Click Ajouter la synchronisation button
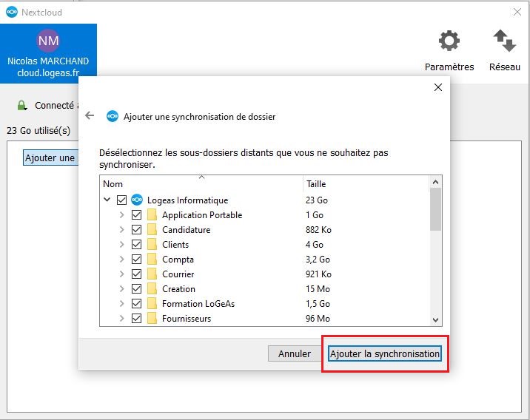Screen dimensions: 530x420 tap(385, 354)
